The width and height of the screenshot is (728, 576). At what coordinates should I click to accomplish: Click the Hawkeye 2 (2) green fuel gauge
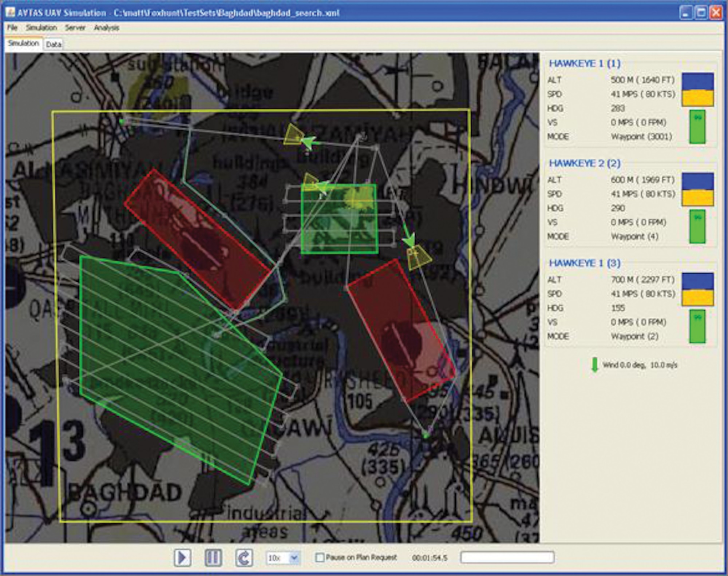[697, 227]
